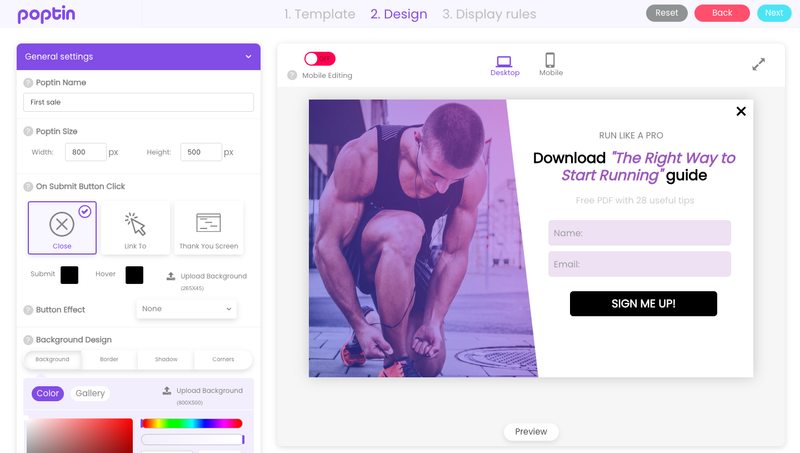Toggle the Mobile Editing switch
The height and width of the screenshot is (453, 800).
[x=319, y=59]
